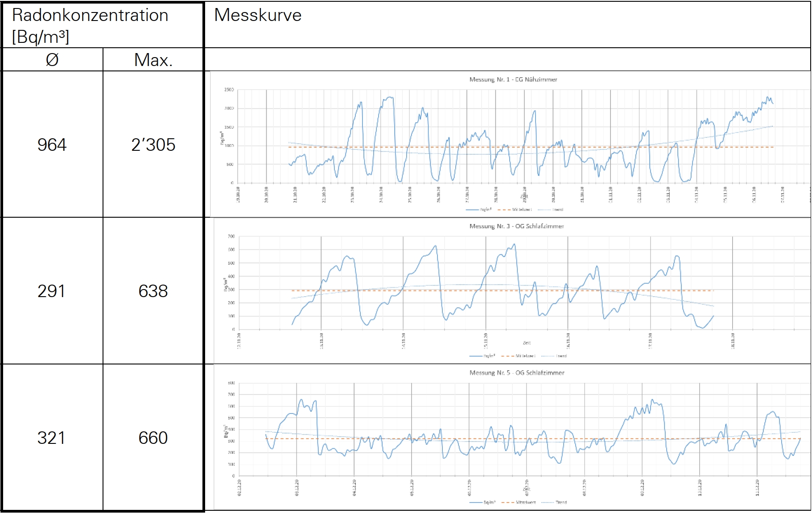This screenshot has height=513, width=812.
Task: Click 'Trend' legend entry in Messung Nr. 5 chart
Action: click(x=554, y=502)
